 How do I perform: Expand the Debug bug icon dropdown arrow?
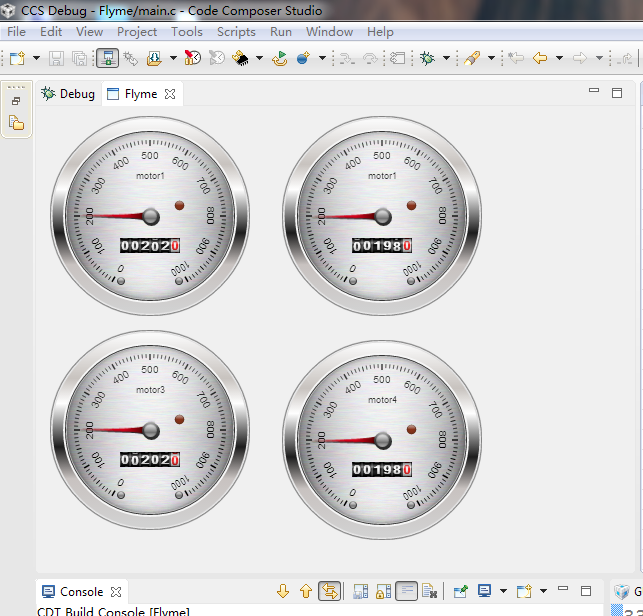[445, 59]
